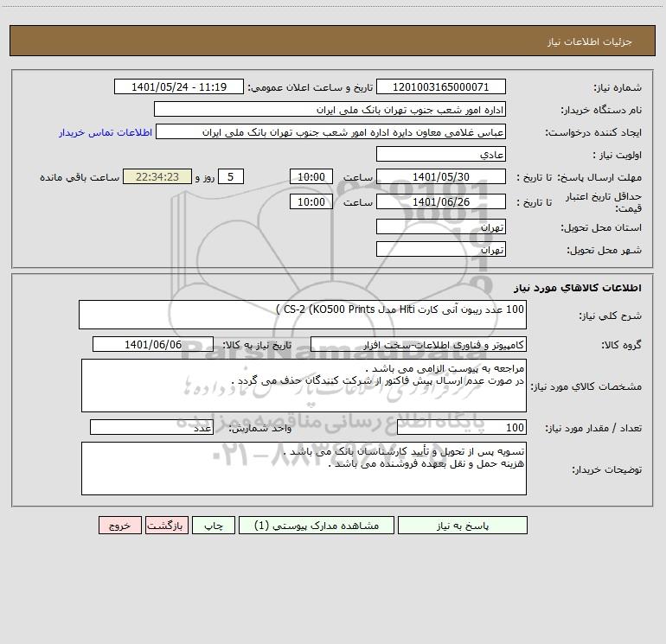Click the استان محل تحویل label
The image size is (666, 644).
601,227
